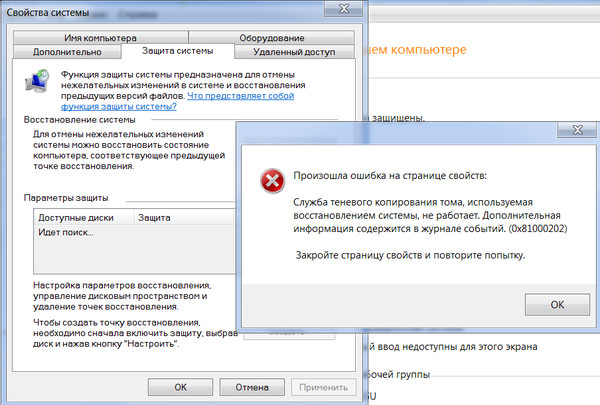Open the 'Оборудование' tab
This screenshot has width=600, height=405.
point(272,38)
